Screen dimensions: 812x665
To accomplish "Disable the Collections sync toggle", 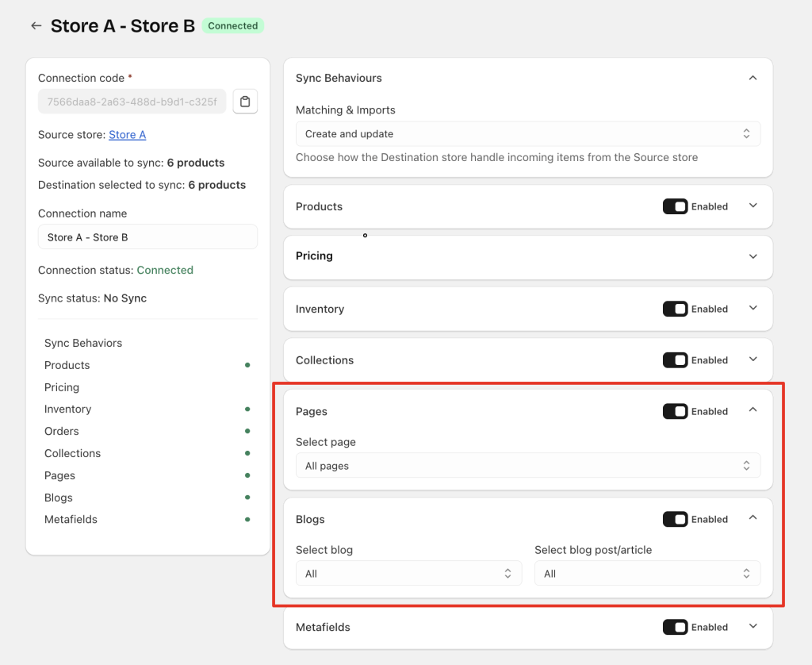I will (x=675, y=360).
